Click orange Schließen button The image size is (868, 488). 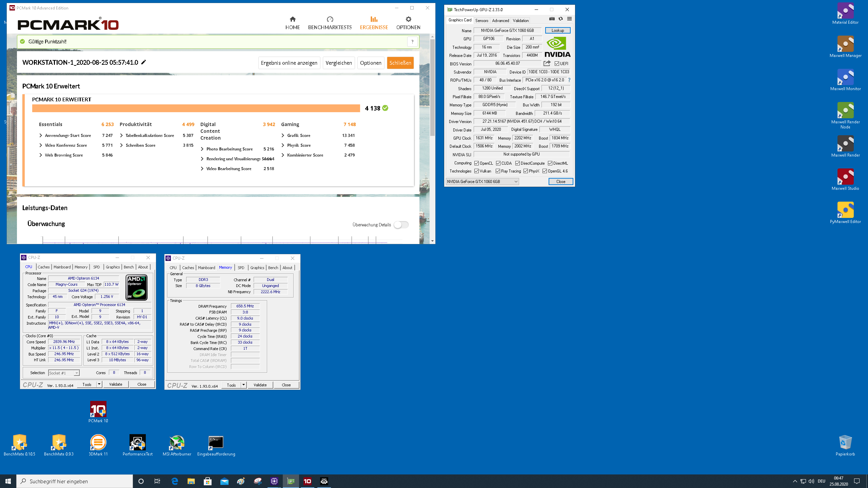(400, 63)
